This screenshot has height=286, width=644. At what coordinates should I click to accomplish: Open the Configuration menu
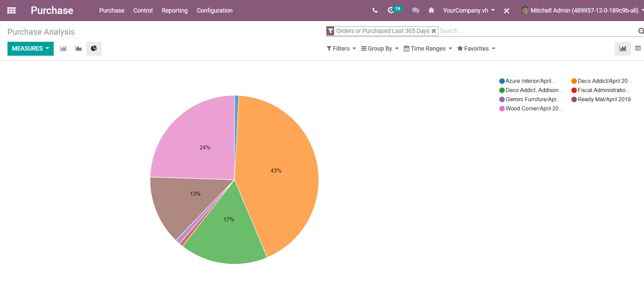tap(214, 11)
